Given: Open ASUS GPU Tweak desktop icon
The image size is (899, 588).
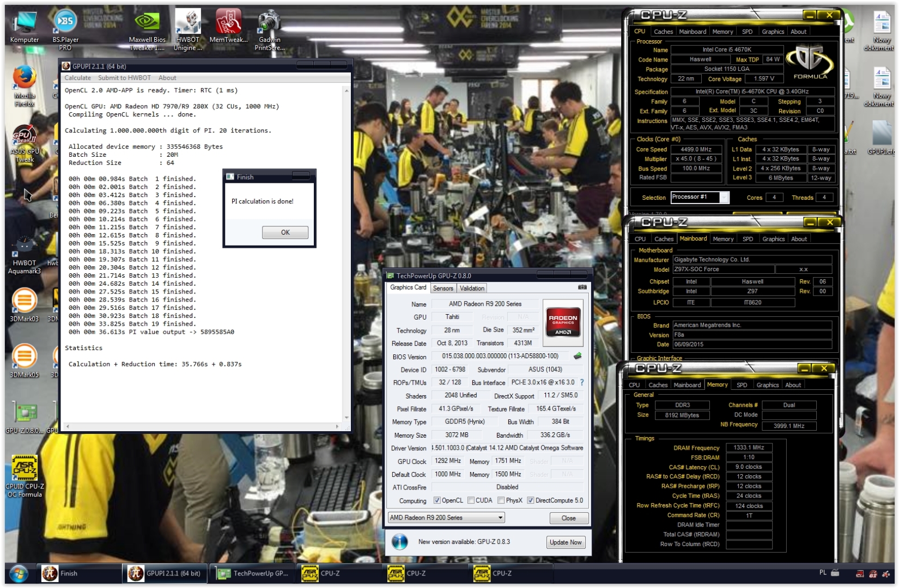Looking at the screenshot, I should click(x=25, y=144).
